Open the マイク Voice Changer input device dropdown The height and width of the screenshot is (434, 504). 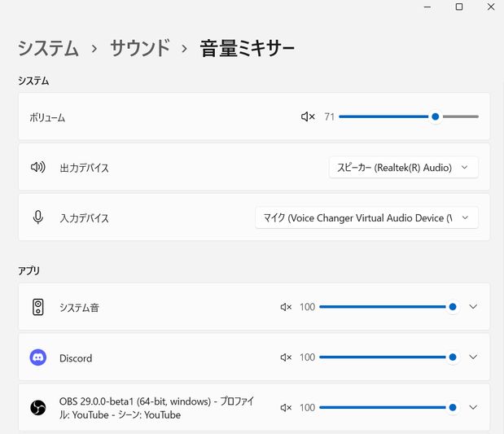[x=366, y=218]
